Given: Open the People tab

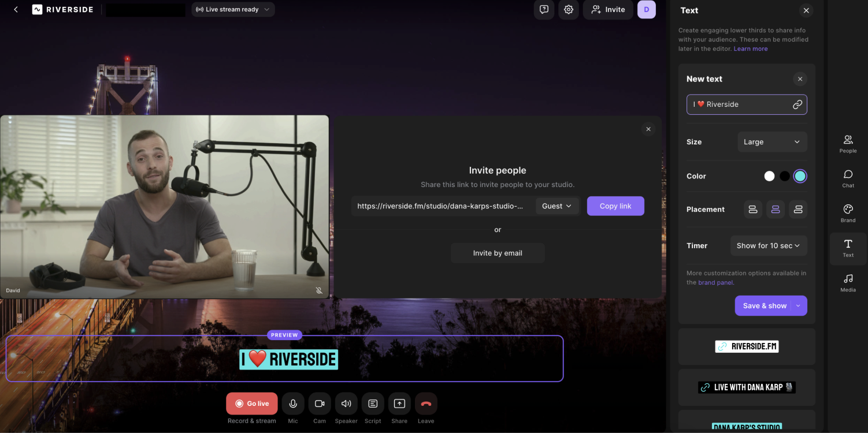Looking at the screenshot, I should [x=848, y=144].
